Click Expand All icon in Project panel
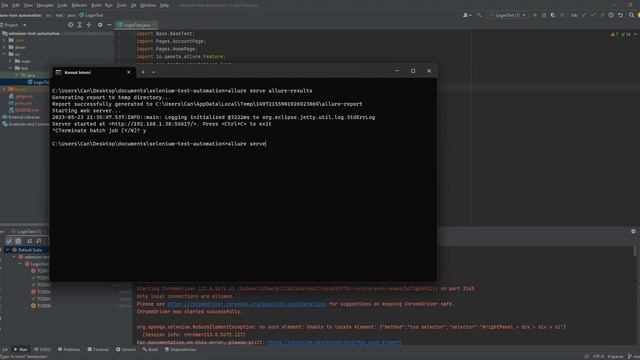Screen dimensions: 640x360 [x=80, y=25]
